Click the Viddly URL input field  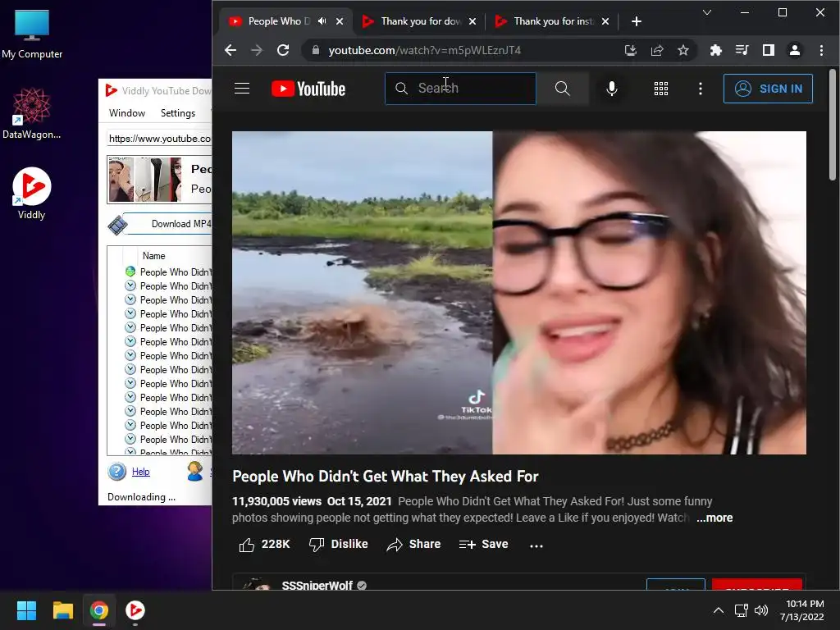[160, 138]
